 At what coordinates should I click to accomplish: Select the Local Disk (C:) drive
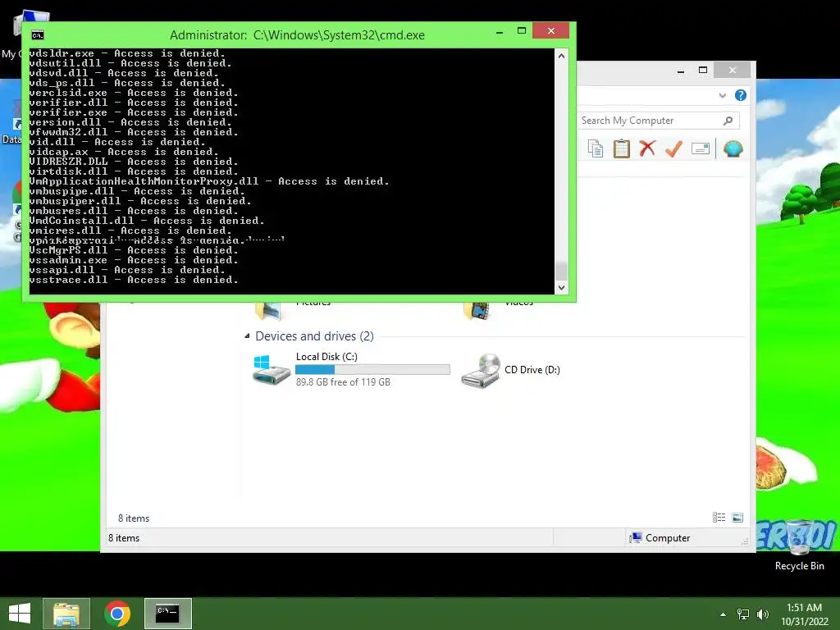350,369
